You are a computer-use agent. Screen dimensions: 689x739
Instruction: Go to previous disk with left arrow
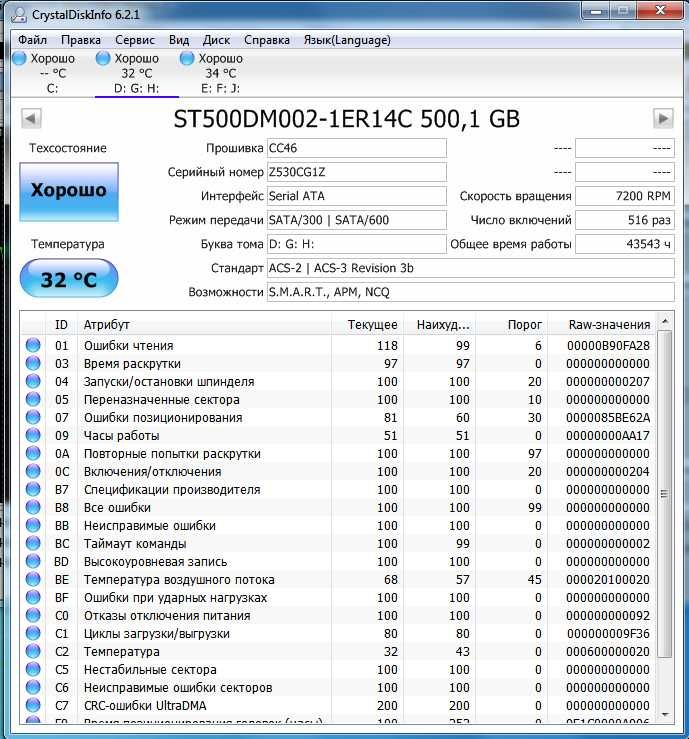(x=31, y=118)
